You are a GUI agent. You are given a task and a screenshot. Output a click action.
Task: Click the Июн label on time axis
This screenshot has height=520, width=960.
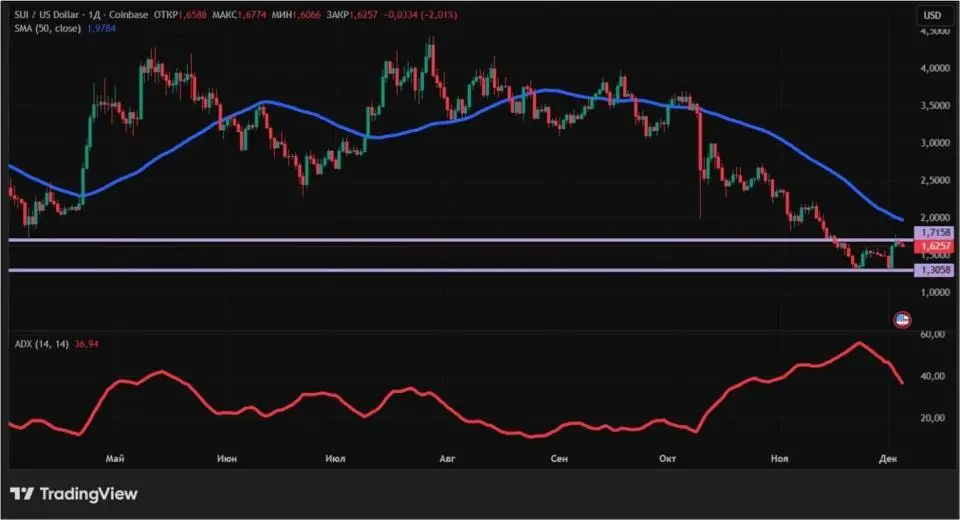coord(226,458)
